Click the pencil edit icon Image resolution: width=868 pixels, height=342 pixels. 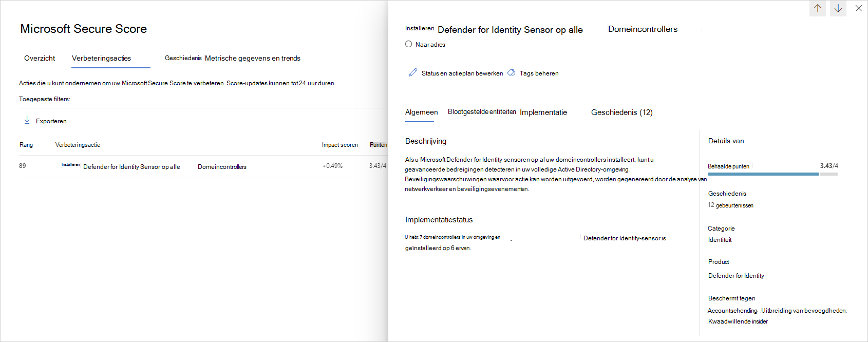pyautogui.click(x=413, y=72)
